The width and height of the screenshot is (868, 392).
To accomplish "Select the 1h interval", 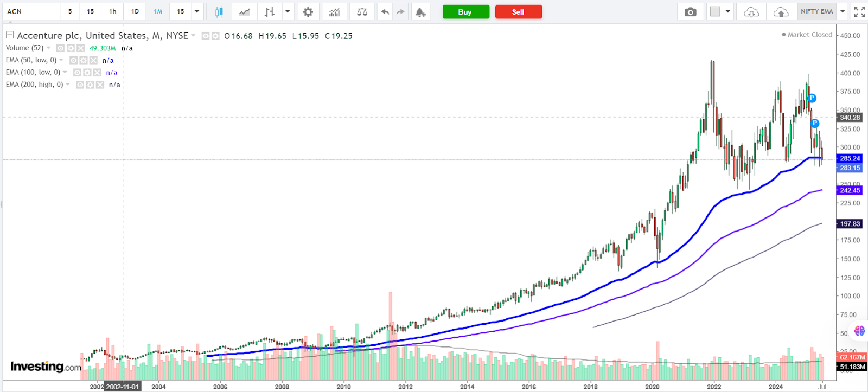I will 113,11.
